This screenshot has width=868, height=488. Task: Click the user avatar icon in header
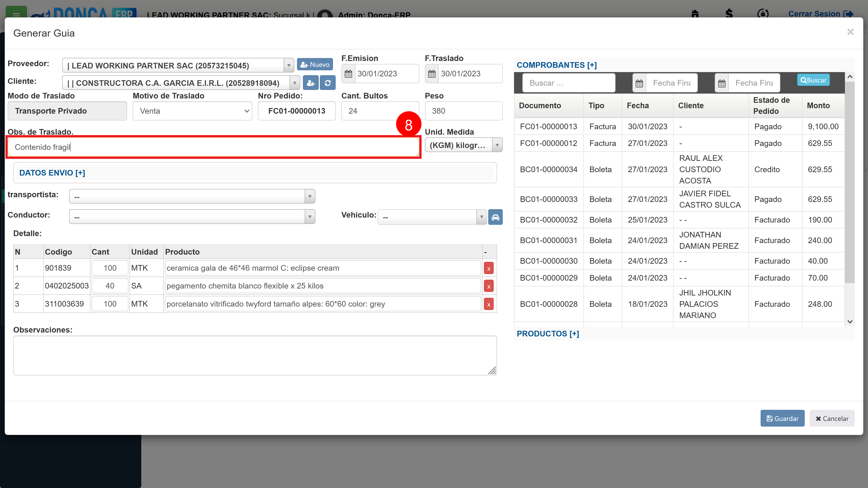(325, 14)
